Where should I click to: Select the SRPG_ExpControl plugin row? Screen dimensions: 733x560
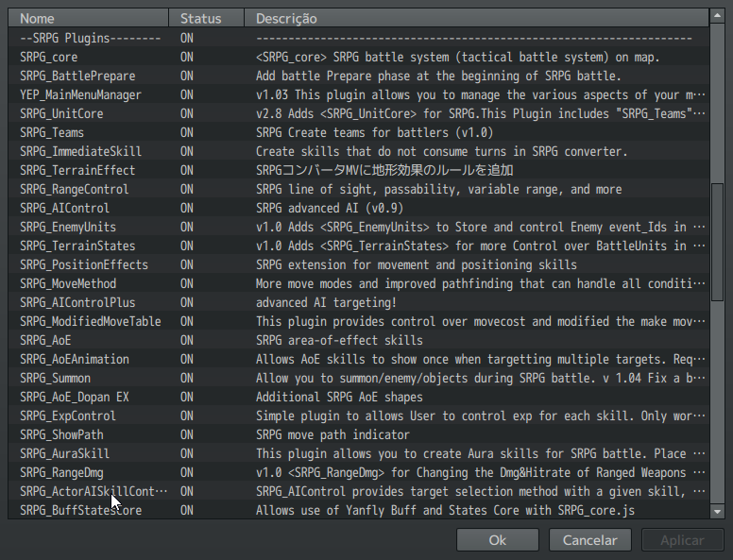359,416
